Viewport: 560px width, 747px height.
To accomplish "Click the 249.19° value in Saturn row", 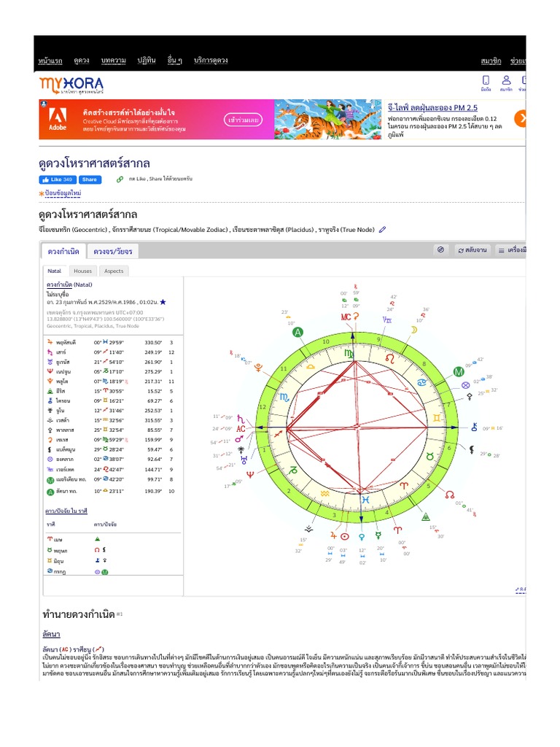I will 153,352.
